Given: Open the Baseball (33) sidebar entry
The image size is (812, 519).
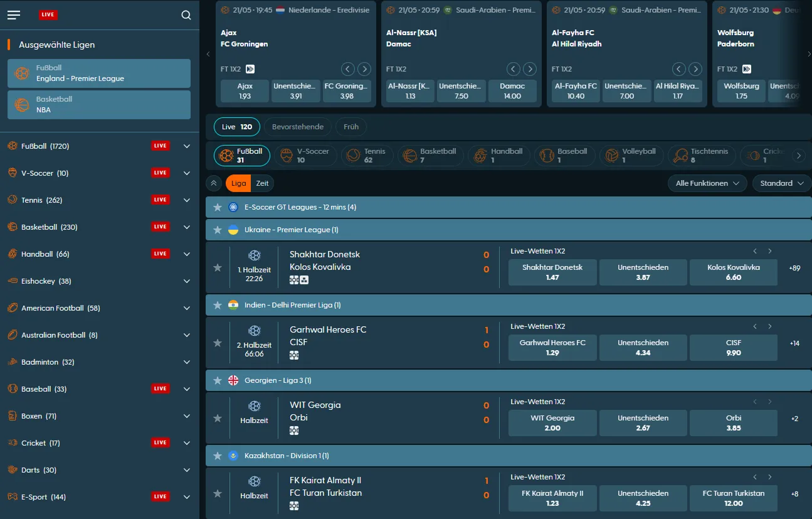Looking at the screenshot, I should click(x=100, y=389).
